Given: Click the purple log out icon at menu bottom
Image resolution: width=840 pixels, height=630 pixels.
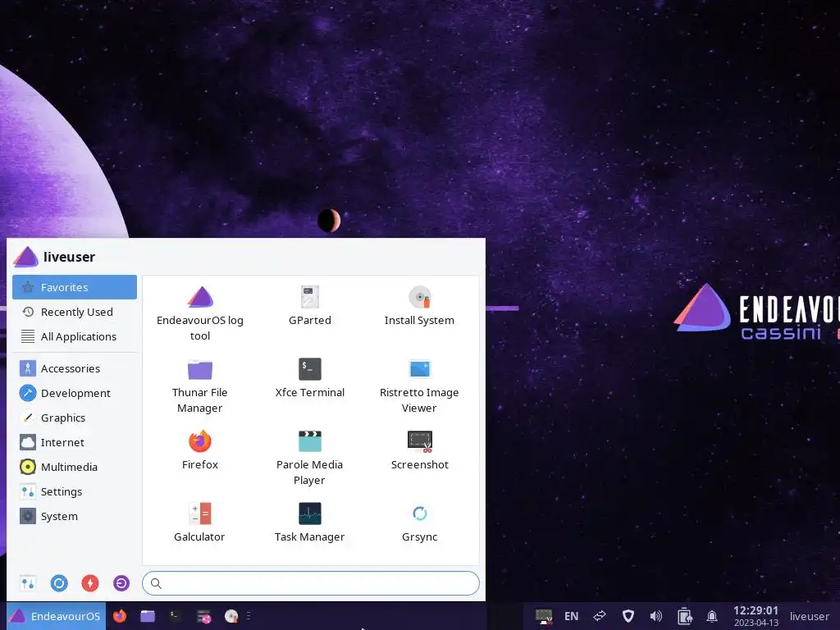Looking at the screenshot, I should click(x=121, y=583).
